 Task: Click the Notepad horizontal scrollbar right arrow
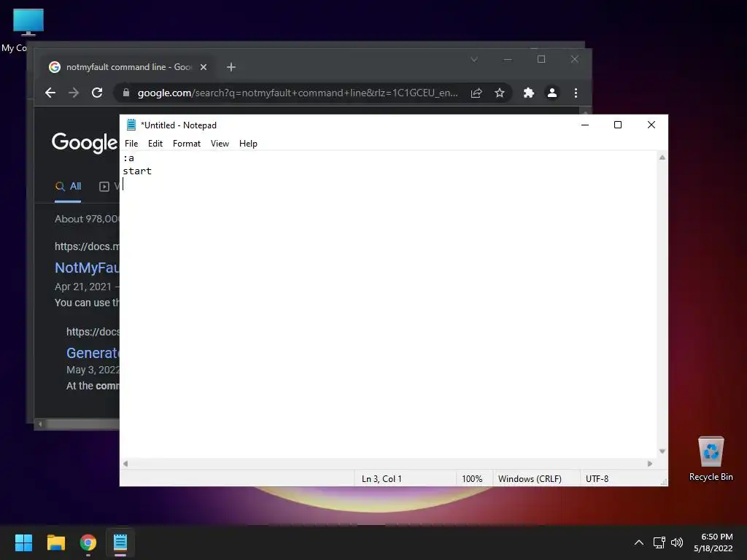click(x=650, y=464)
